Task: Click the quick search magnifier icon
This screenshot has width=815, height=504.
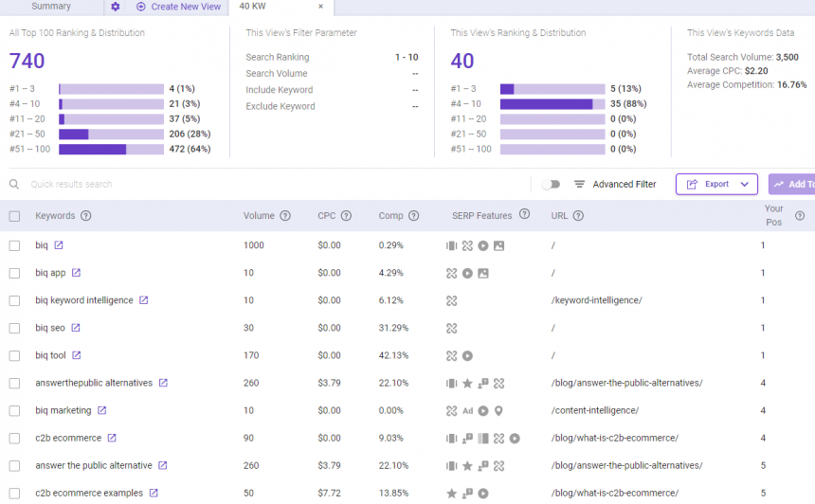Action: click(x=14, y=184)
